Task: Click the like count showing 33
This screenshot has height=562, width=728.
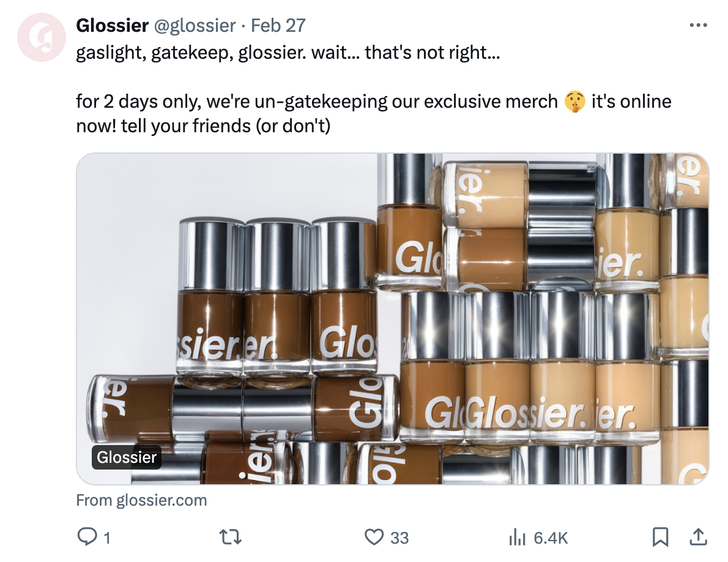Action: point(397,538)
